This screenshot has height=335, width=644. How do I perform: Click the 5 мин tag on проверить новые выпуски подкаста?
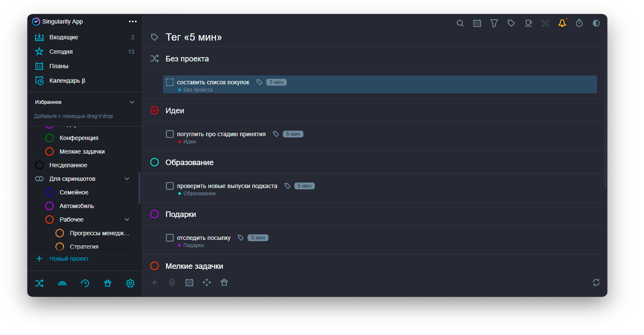304,186
